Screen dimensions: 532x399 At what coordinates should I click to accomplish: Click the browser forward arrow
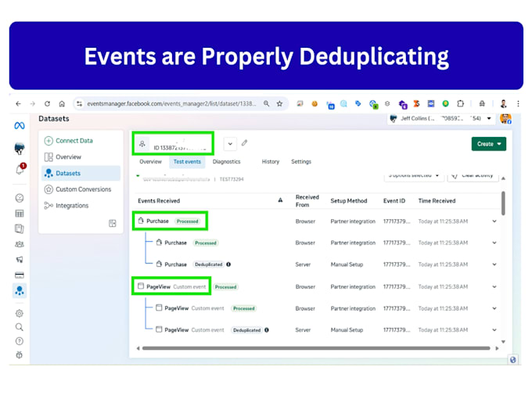coord(33,104)
